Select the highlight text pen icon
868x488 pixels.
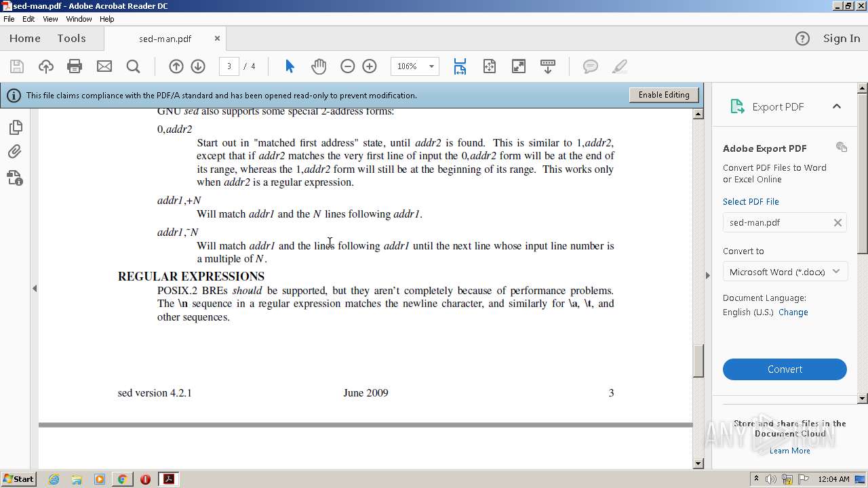click(x=619, y=66)
